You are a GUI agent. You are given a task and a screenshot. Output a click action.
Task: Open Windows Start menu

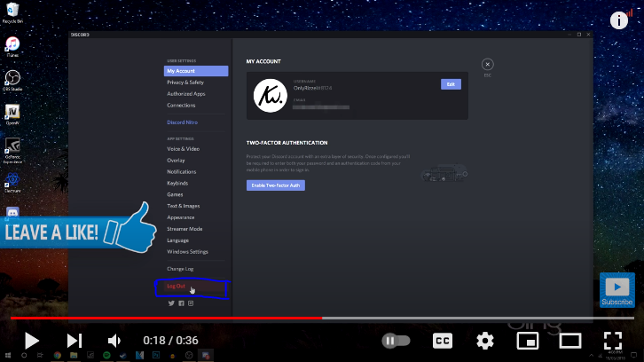[x=7, y=356]
